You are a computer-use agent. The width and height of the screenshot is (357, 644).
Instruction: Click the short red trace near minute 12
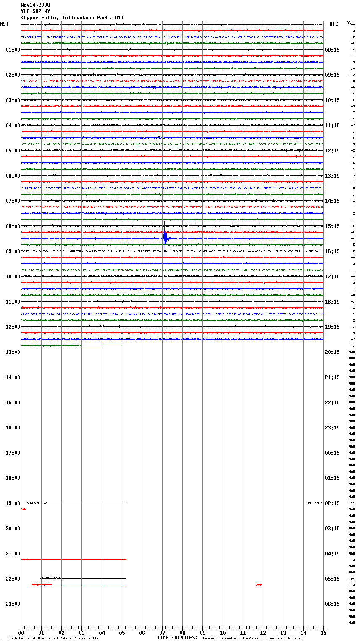[x=259, y=584]
